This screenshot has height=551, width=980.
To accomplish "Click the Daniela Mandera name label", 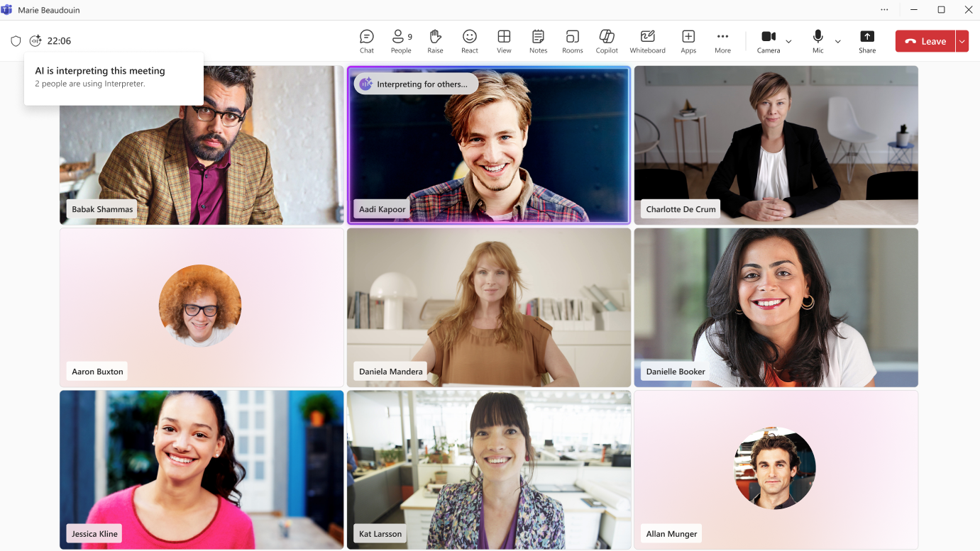I will click(391, 371).
